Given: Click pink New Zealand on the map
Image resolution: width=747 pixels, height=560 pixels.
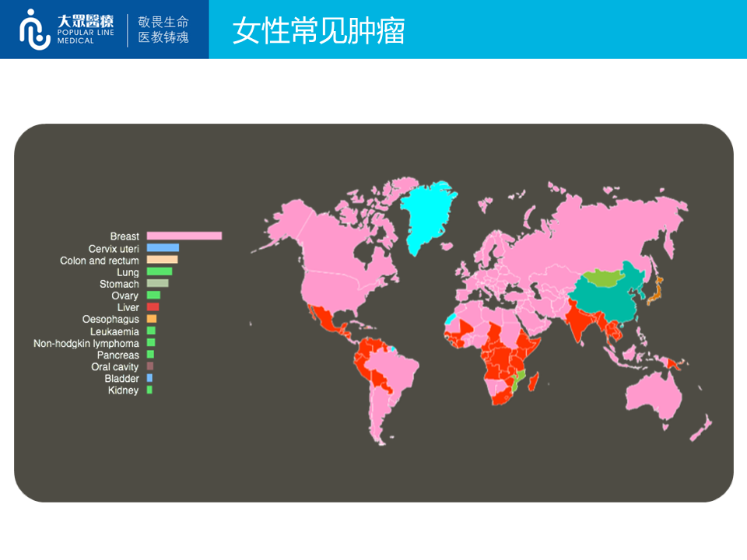Looking at the screenshot, I should [x=701, y=428].
